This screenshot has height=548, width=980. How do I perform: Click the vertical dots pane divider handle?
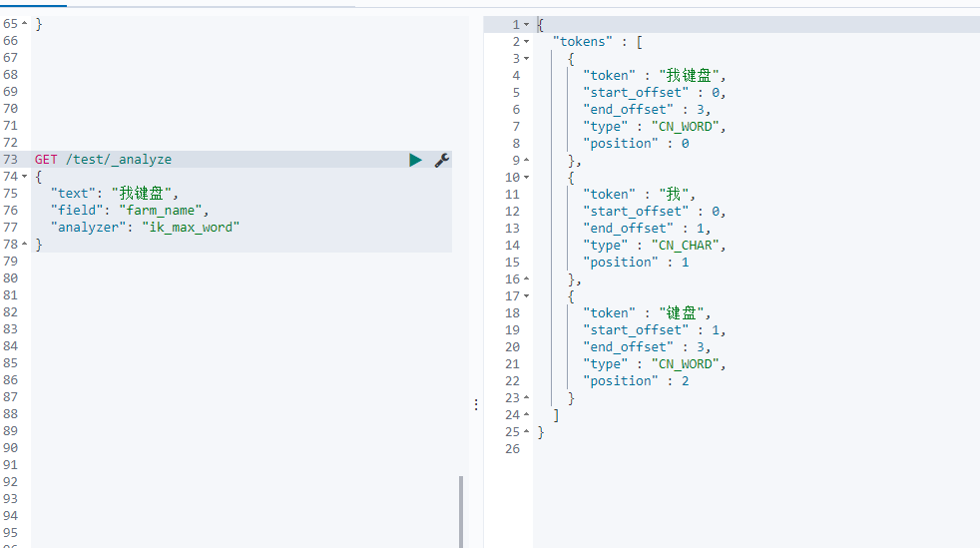click(x=476, y=405)
